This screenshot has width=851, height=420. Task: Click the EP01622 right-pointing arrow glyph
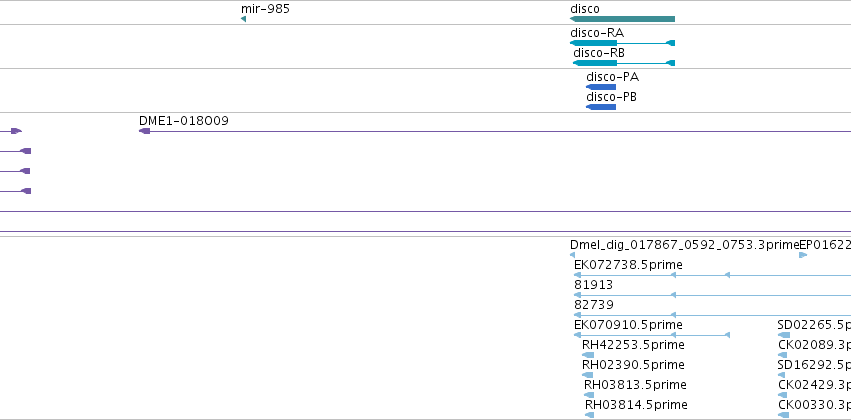[x=803, y=255]
